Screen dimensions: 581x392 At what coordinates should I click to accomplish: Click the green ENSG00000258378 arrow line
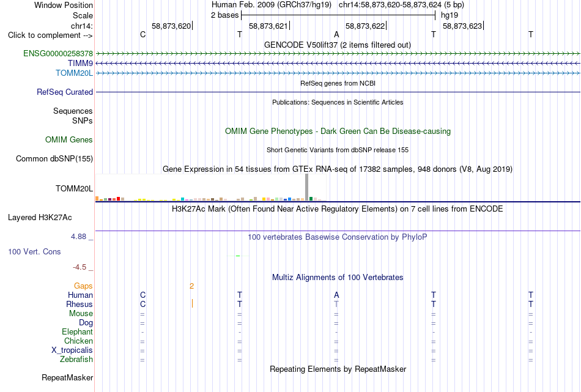pyautogui.click(x=338, y=54)
